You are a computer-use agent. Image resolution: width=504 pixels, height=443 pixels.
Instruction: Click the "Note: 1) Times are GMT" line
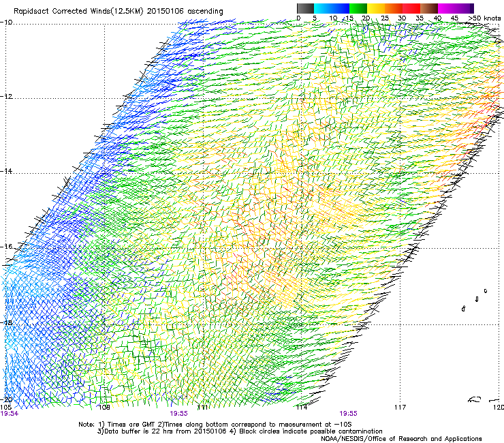point(215,425)
